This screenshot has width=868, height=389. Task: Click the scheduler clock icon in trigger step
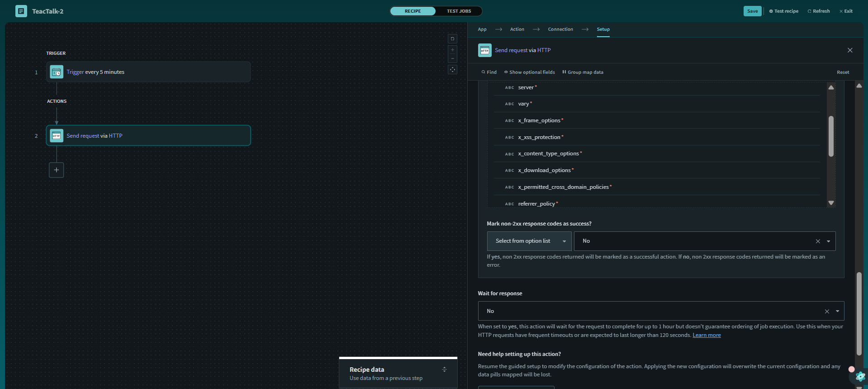[57, 72]
